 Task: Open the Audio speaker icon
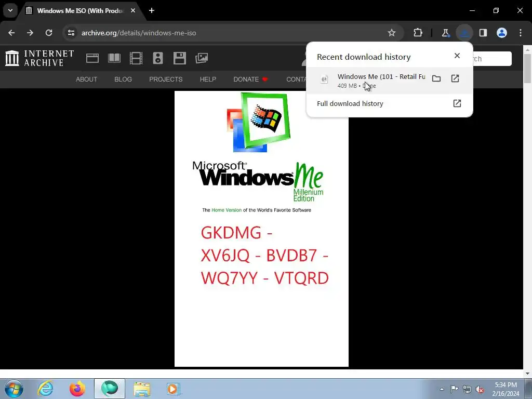(x=158, y=58)
